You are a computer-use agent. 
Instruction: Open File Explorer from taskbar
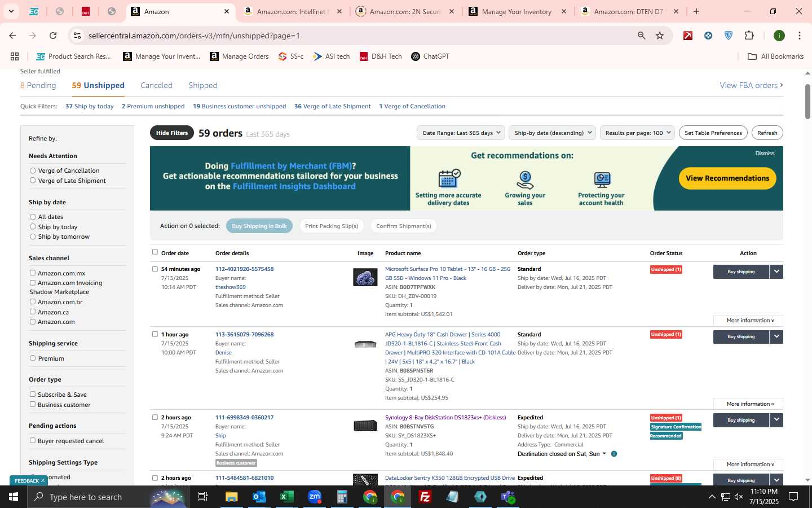pos(232,497)
